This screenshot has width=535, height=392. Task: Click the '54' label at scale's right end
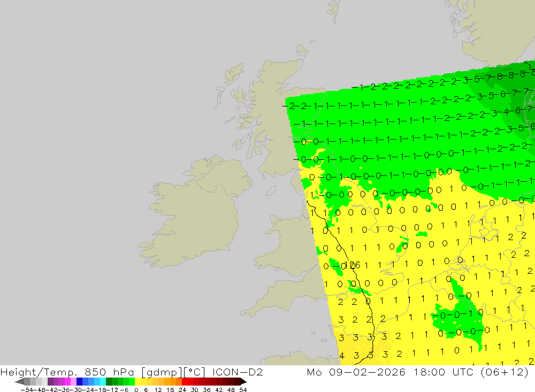click(x=243, y=390)
